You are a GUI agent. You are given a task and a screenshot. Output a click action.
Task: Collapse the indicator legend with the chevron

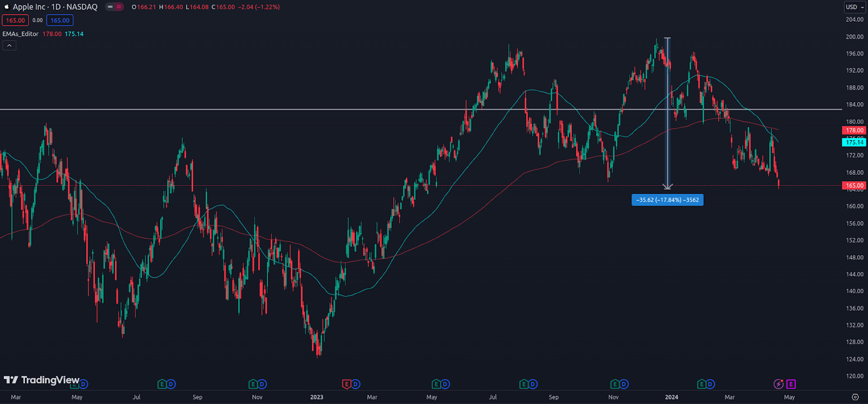tap(9, 46)
